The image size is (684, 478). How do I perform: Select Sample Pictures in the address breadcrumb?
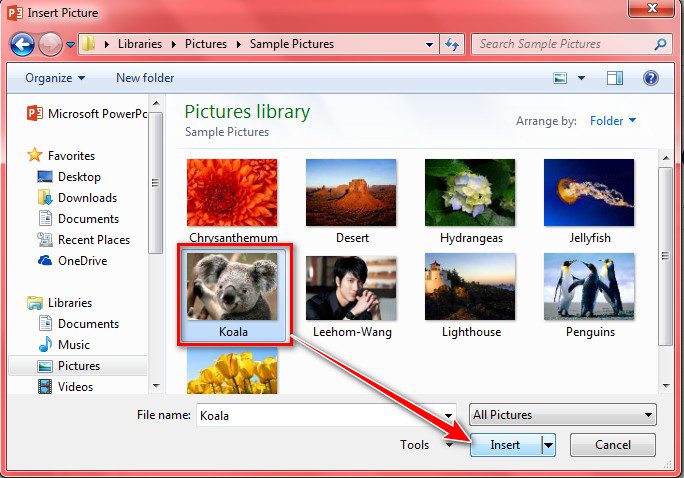coord(292,44)
